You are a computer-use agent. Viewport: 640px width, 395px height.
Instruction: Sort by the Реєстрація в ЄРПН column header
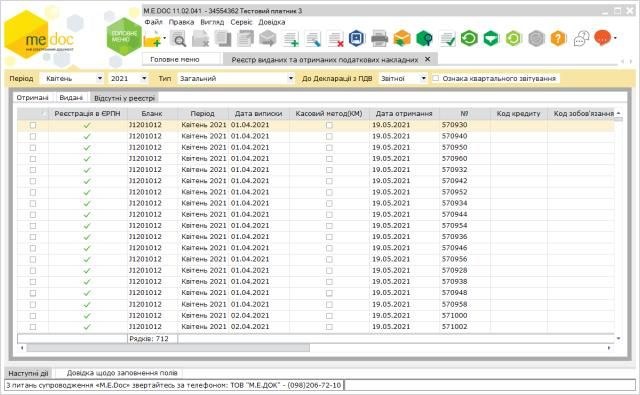87,114
